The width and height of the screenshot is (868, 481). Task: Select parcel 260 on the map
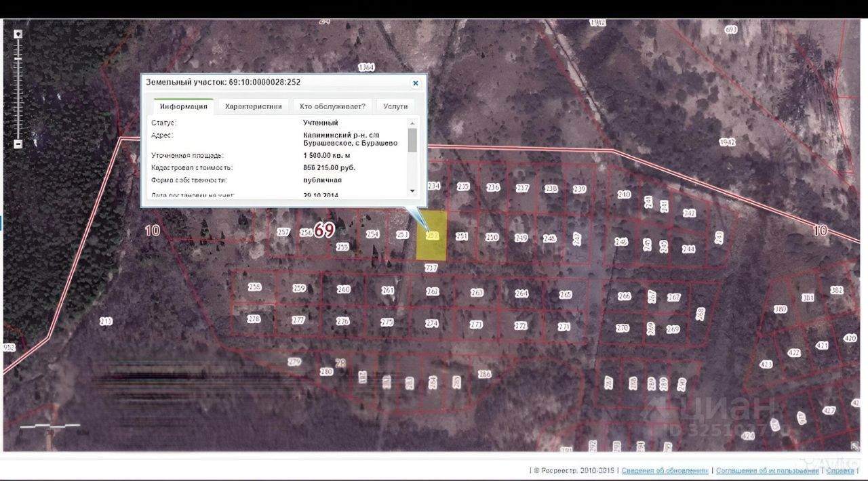point(344,289)
